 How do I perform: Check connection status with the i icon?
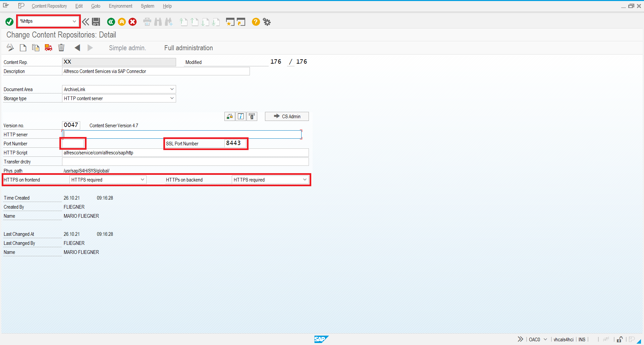pyautogui.click(x=240, y=116)
